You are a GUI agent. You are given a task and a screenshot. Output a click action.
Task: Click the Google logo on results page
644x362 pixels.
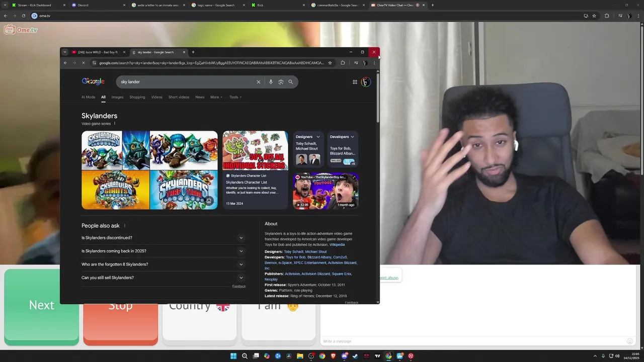point(93,81)
